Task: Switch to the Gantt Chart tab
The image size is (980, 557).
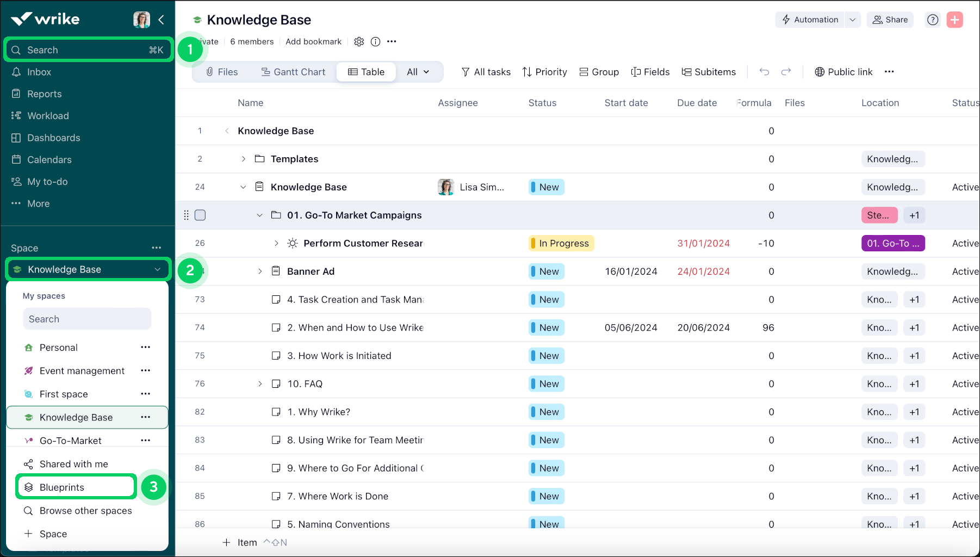Action: coord(293,72)
